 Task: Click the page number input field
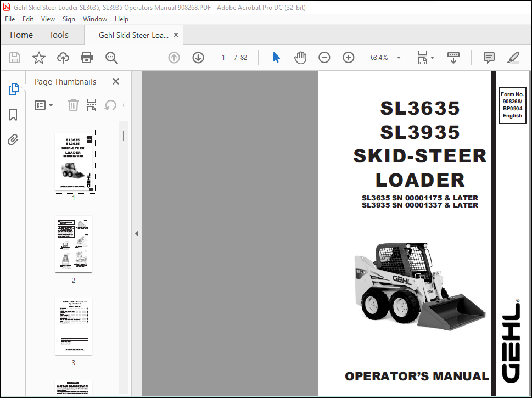click(x=223, y=58)
